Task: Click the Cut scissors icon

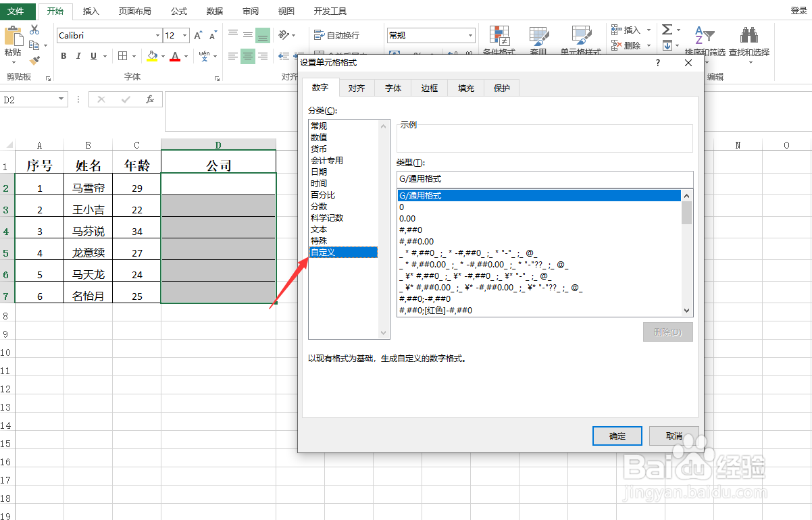Action: tap(34, 30)
